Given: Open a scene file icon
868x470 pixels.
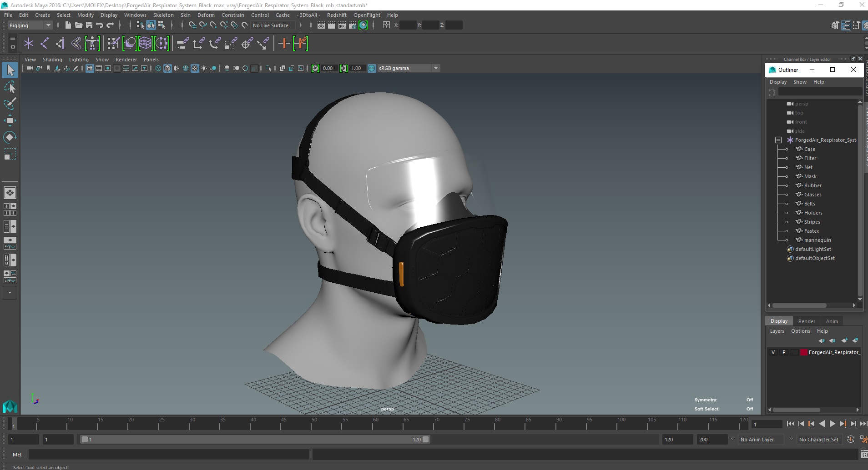Looking at the screenshot, I should 78,25.
